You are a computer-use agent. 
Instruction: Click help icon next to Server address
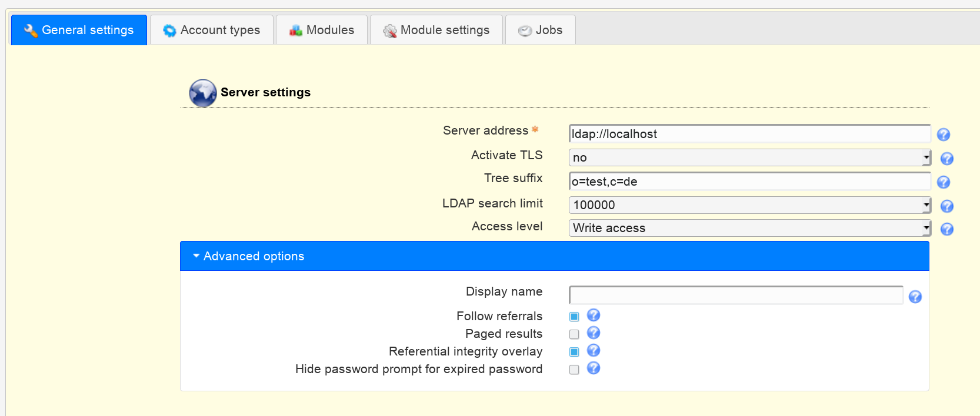coord(943,135)
